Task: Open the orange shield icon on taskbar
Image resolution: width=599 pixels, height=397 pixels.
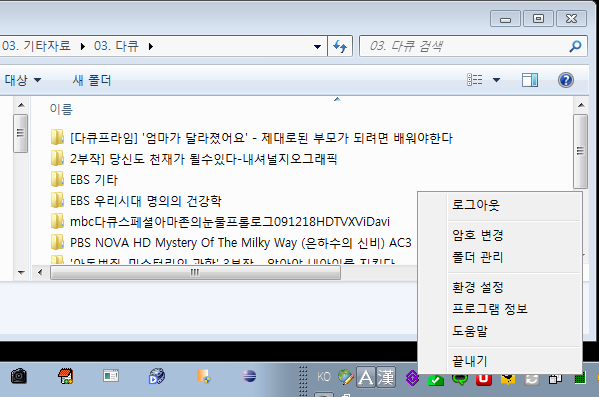Action: 203,376
